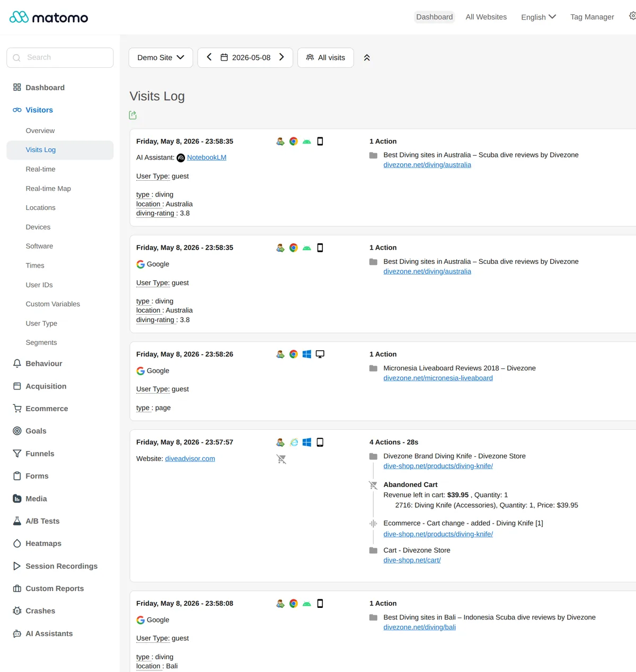
Task: Click the 'Friday, May 8, 2026 - 23:58:26' timestamp
Action: click(184, 354)
